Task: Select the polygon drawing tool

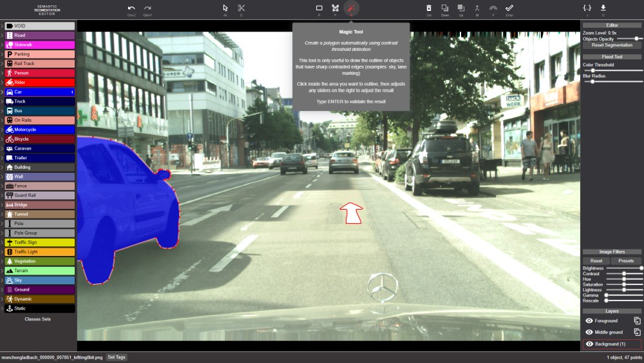Action: pyautogui.click(x=335, y=8)
